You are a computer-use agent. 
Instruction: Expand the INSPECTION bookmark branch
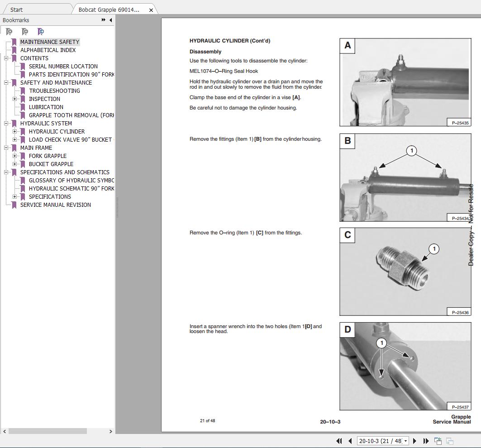tap(14, 99)
